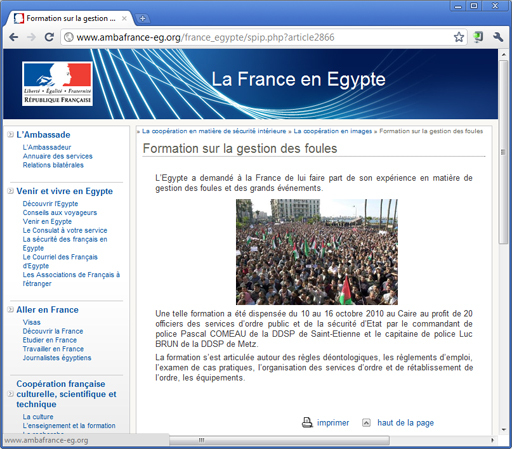Open a new tab with the plus button
Image resolution: width=512 pixels, height=449 pixels.
click(142, 18)
